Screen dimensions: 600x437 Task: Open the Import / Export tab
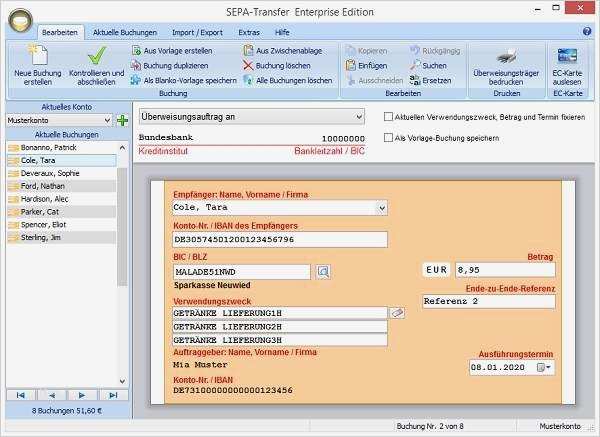(197, 33)
